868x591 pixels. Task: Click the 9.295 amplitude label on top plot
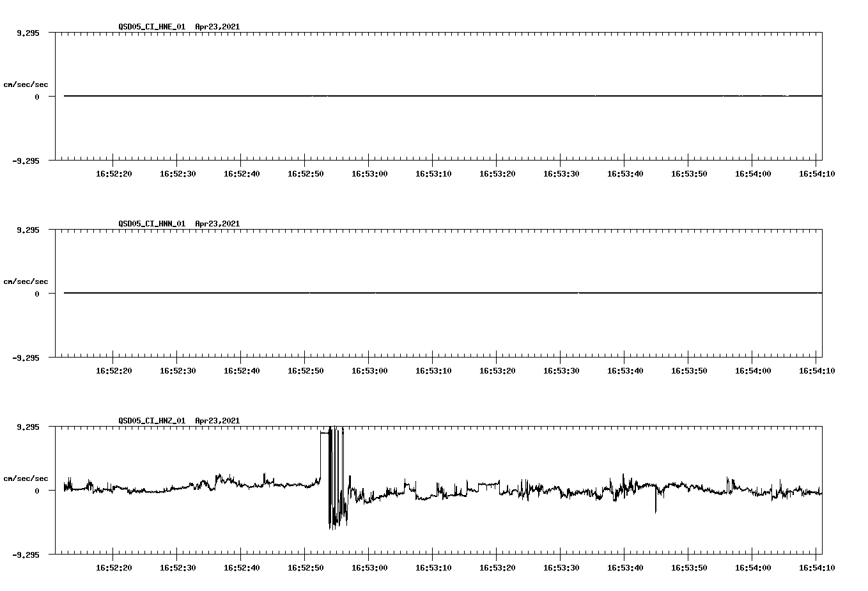pyautogui.click(x=28, y=32)
